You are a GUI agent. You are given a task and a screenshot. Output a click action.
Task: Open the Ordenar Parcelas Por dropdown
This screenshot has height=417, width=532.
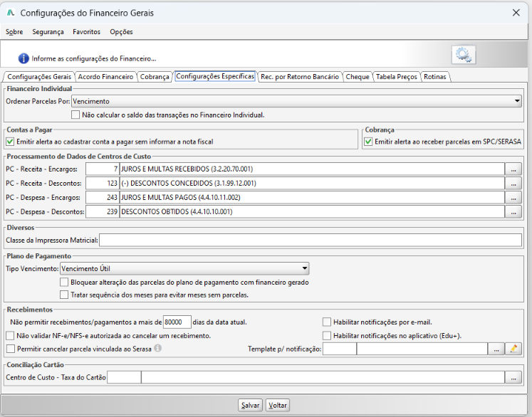(x=296, y=101)
